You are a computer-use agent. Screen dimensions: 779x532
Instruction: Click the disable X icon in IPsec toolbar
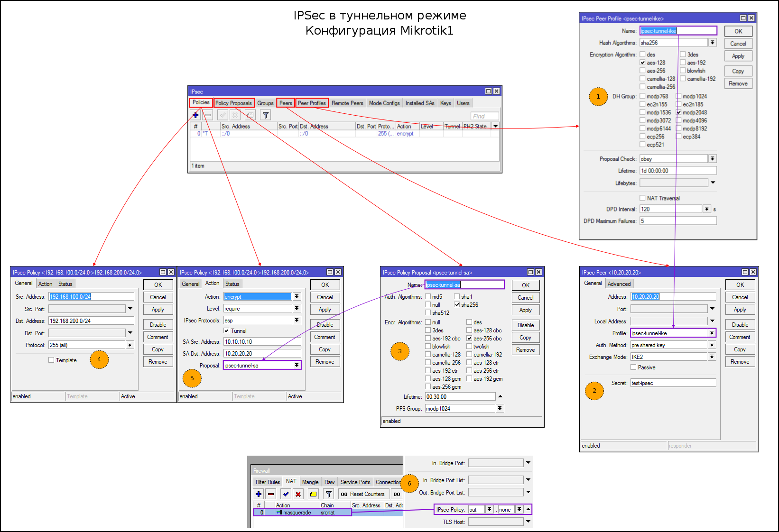pos(235,115)
